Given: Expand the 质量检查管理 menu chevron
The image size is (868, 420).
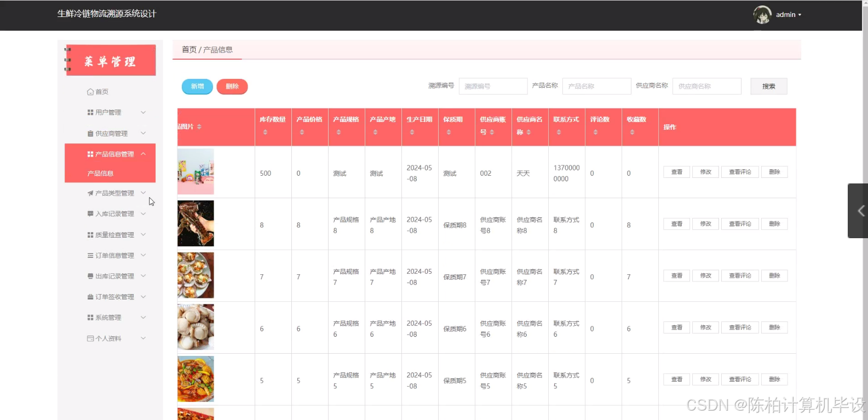Looking at the screenshot, I should 143,234.
